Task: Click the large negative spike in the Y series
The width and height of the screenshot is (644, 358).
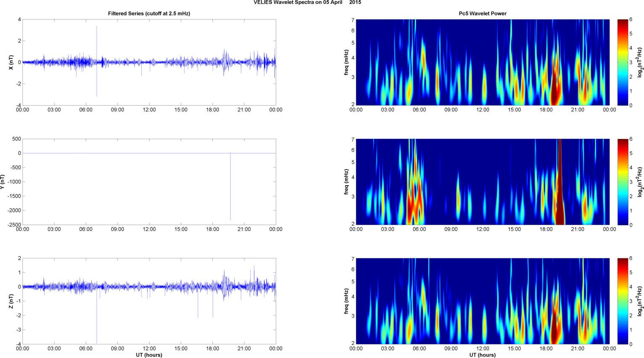Action: pyautogui.click(x=230, y=186)
